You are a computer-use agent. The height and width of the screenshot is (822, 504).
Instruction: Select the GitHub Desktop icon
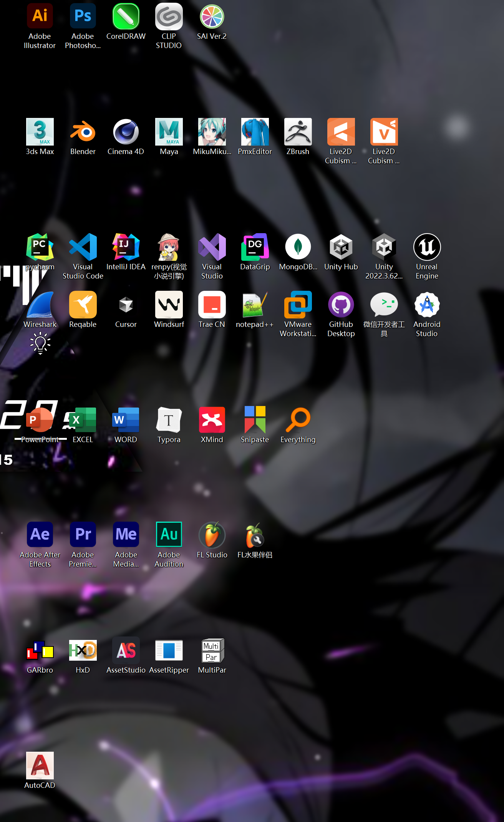(341, 305)
